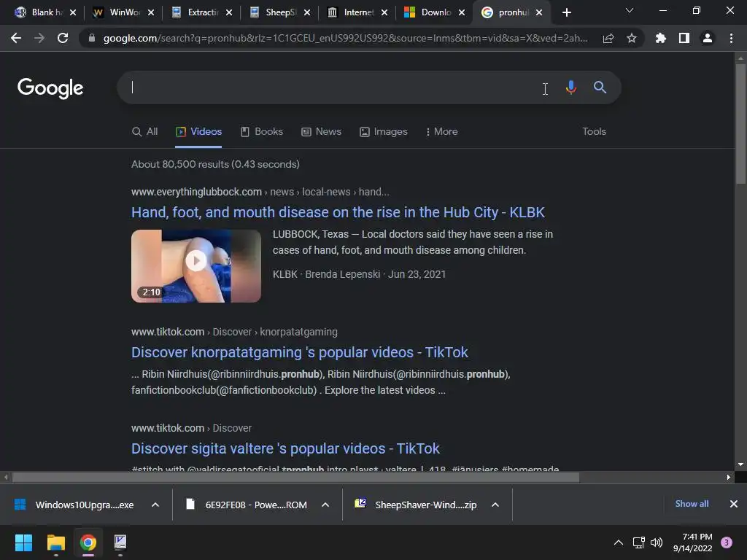Click the vertical page scrollbar thumb
Image resolution: width=747 pixels, height=560 pixels.
click(x=740, y=122)
